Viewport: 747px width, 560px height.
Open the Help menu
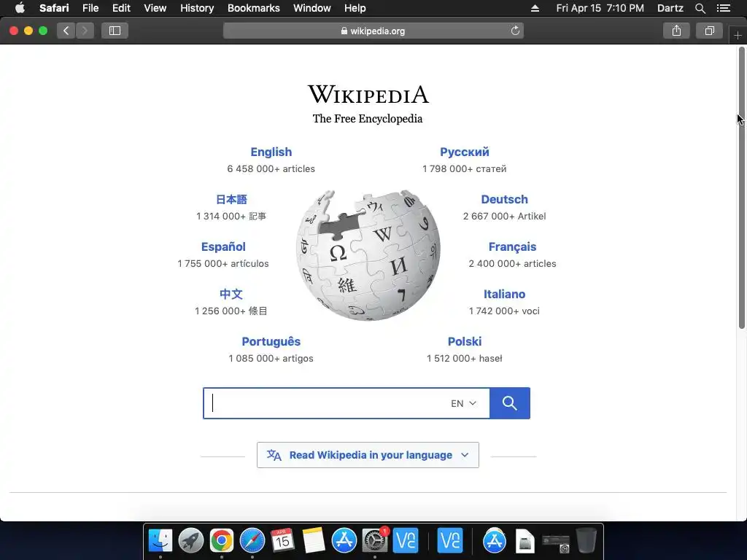[x=355, y=8]
